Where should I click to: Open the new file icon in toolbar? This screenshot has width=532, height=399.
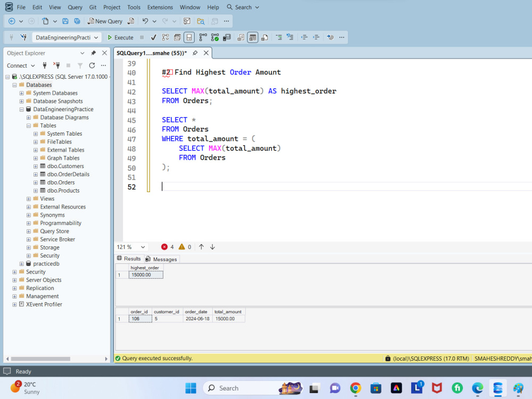45,21
